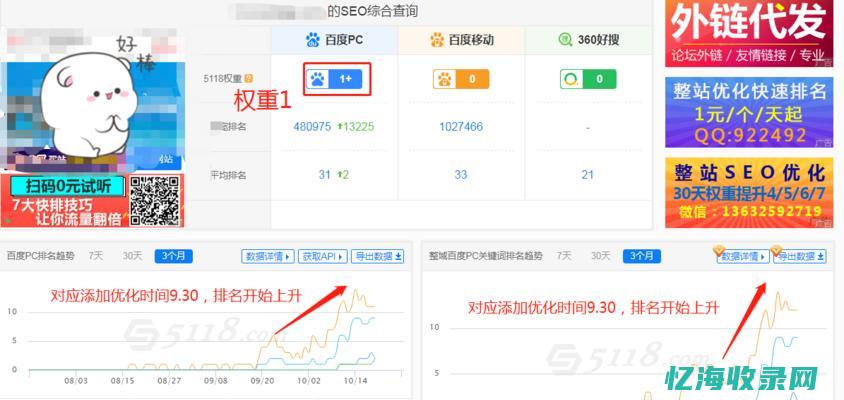
Task: Open the 外链代发 banner ad
Action: (x=749, y=33)
